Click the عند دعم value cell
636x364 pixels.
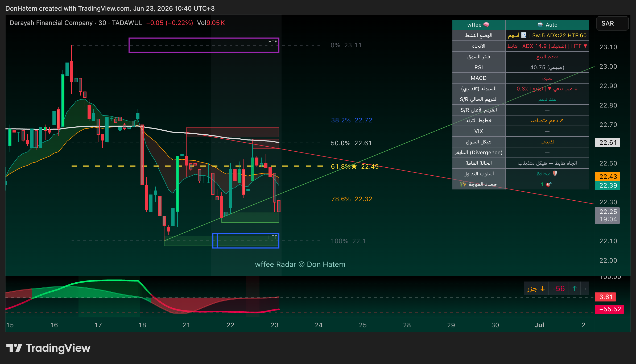coord(547,99)
